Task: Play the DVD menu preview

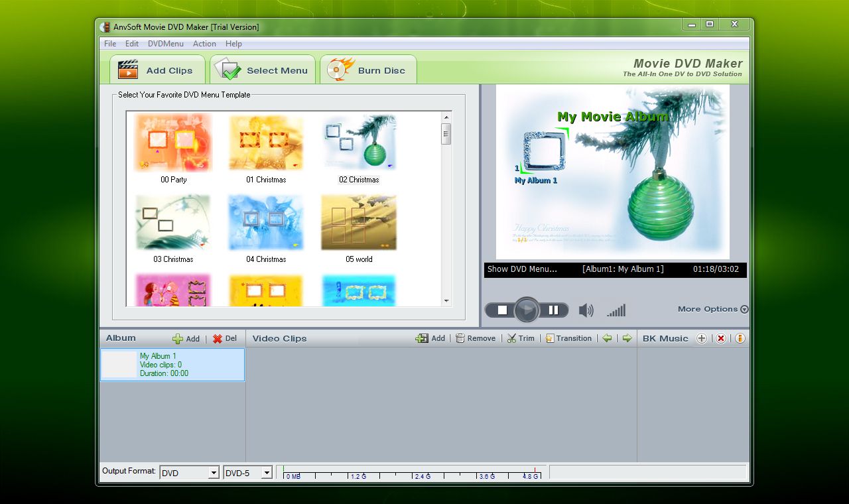Action: click(527, 310)
